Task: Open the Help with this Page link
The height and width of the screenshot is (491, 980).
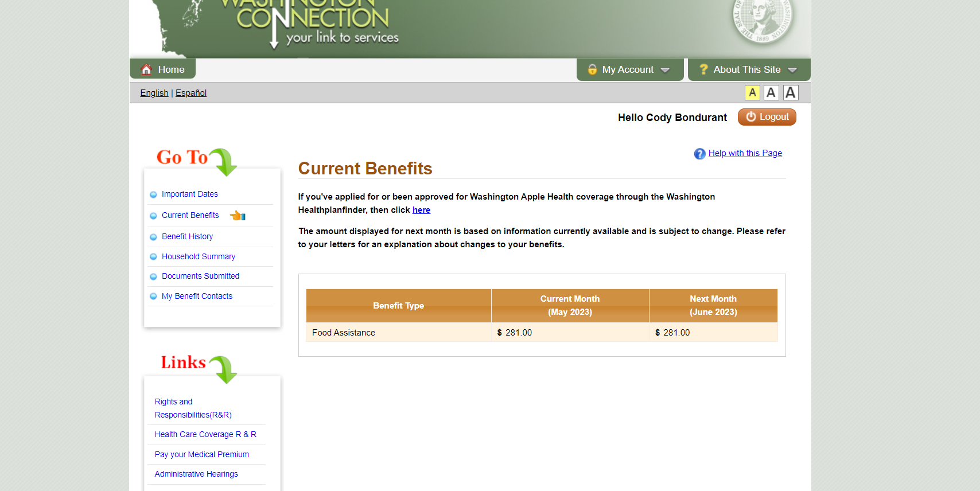Action: [745, 153]
